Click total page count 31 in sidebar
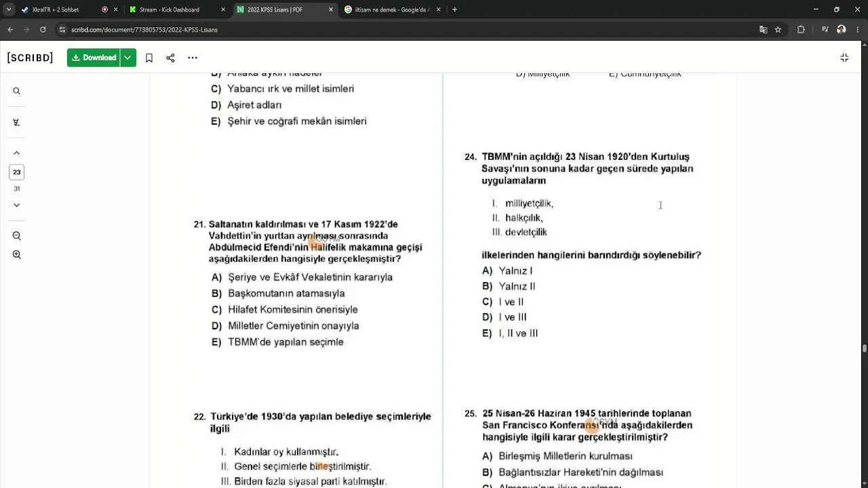Screen dimensions: 868x488 point(17,188)
